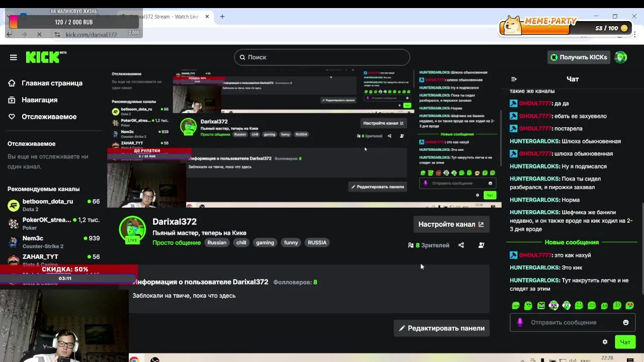
Task: Open the emoji picker in the message box
Action: click(626, 323)
